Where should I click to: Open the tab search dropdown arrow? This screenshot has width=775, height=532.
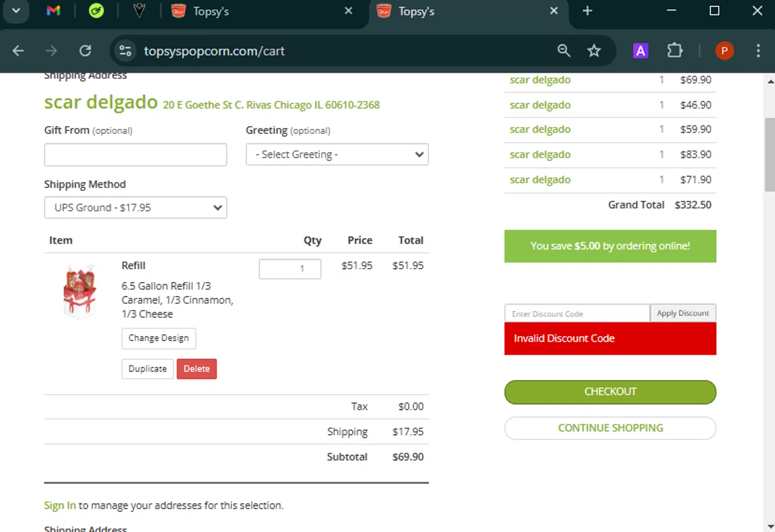[16, 11]
